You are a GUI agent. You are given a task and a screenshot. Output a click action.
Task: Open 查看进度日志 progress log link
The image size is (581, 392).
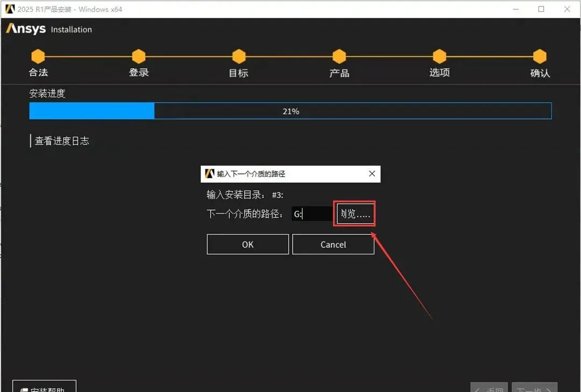coord(61,141)
